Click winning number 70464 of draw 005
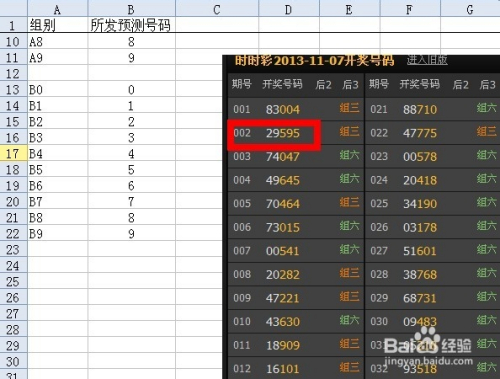The image size is (500, 379). (x=283, y=204)
